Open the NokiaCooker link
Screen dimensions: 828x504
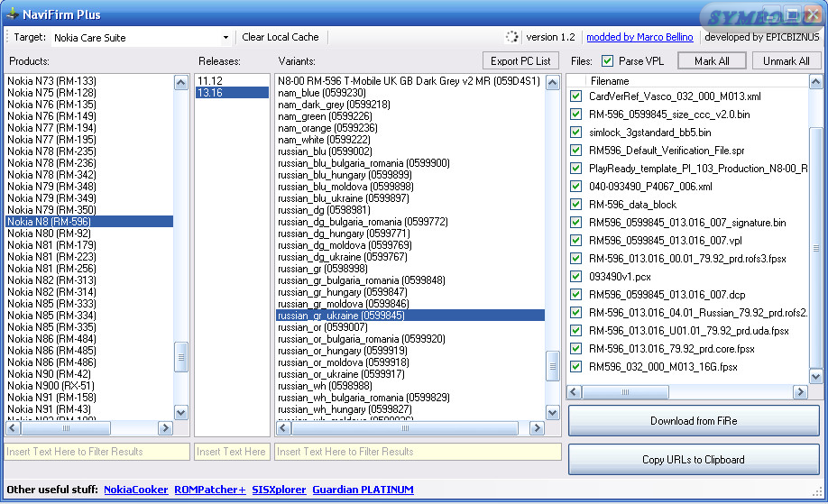click(135, 490)
